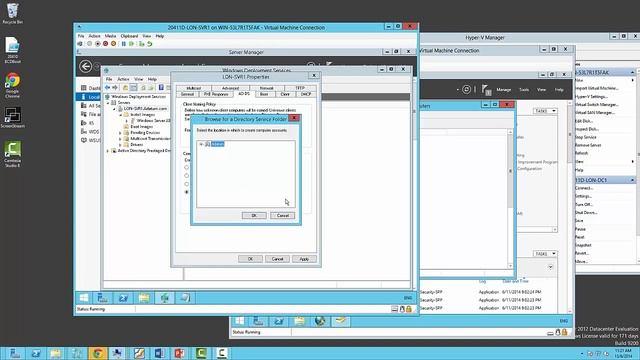Expand the Drivers node in WDS tree
640x360 pixels.
(x=120, y=145)
